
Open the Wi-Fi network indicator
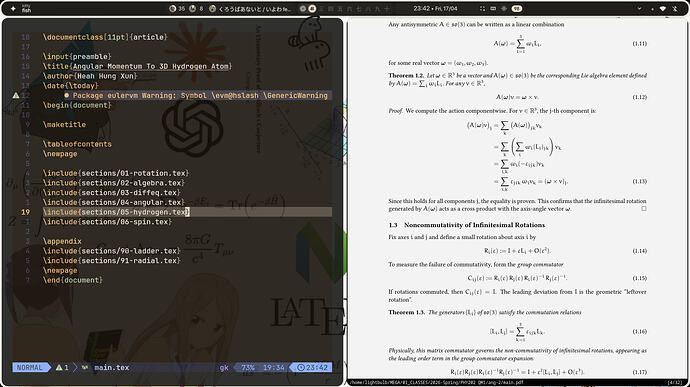tap(663, 8)
